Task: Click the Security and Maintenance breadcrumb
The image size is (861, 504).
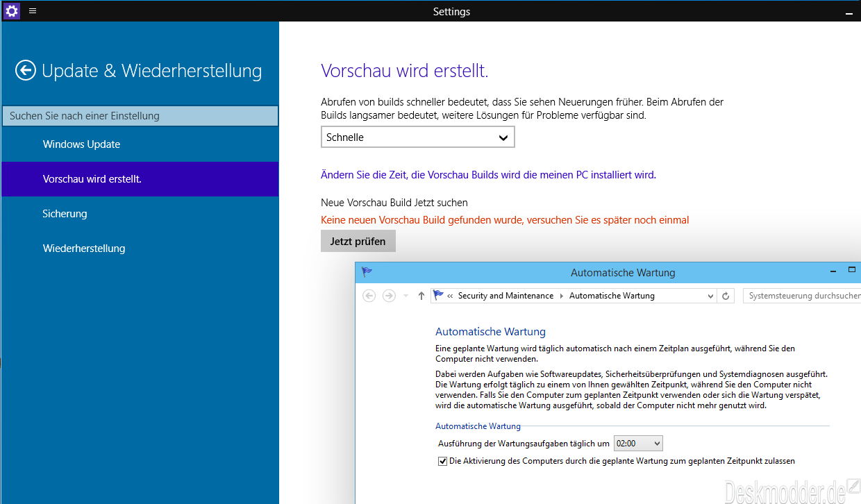Action: (x=505, y=296)
